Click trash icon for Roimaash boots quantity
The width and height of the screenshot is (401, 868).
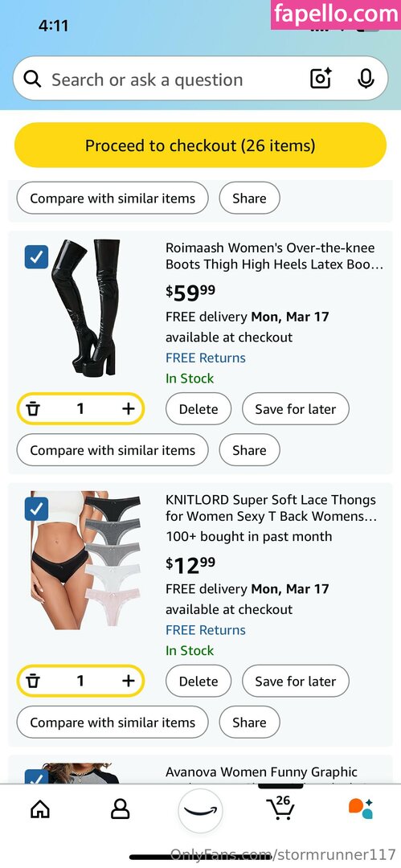pos(34,409)
